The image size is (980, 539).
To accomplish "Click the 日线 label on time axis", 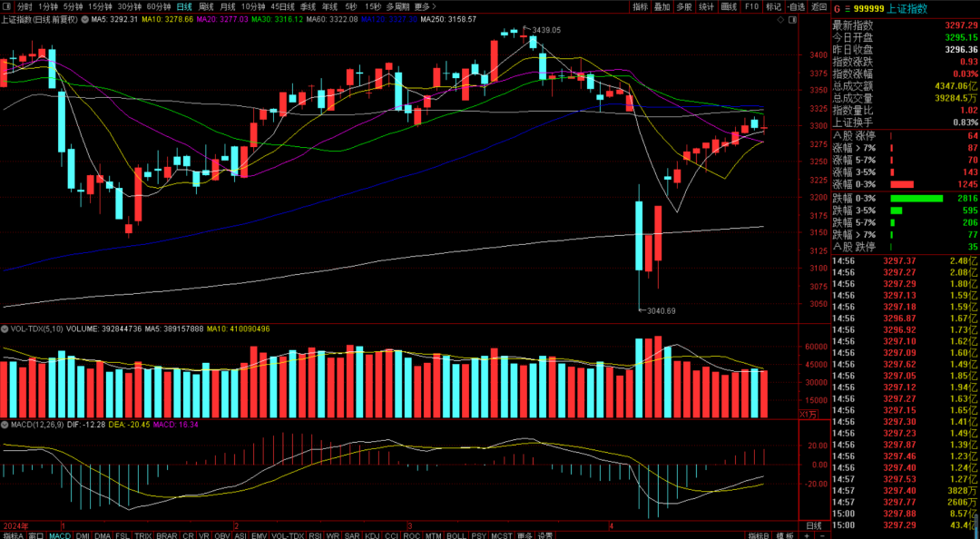I will [814, 525].
